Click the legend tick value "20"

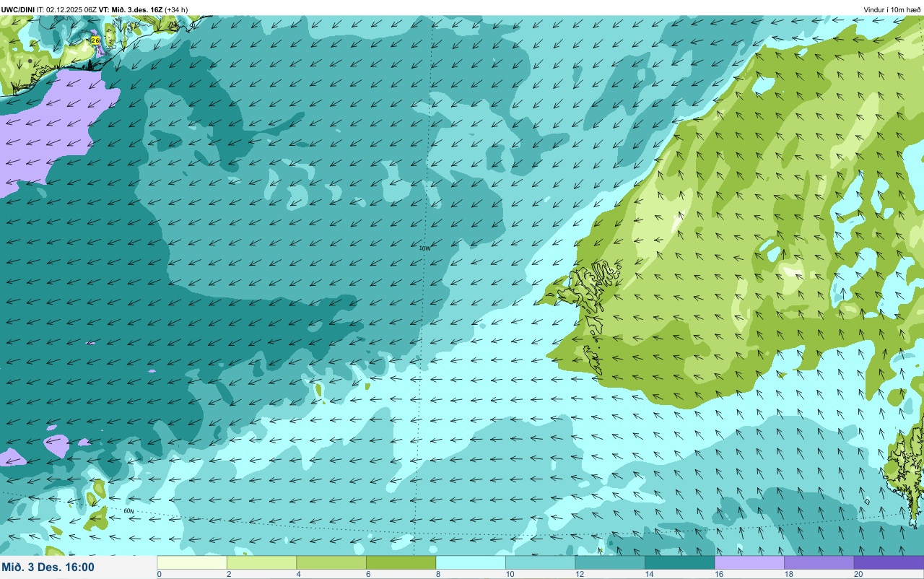click(859, 574)
